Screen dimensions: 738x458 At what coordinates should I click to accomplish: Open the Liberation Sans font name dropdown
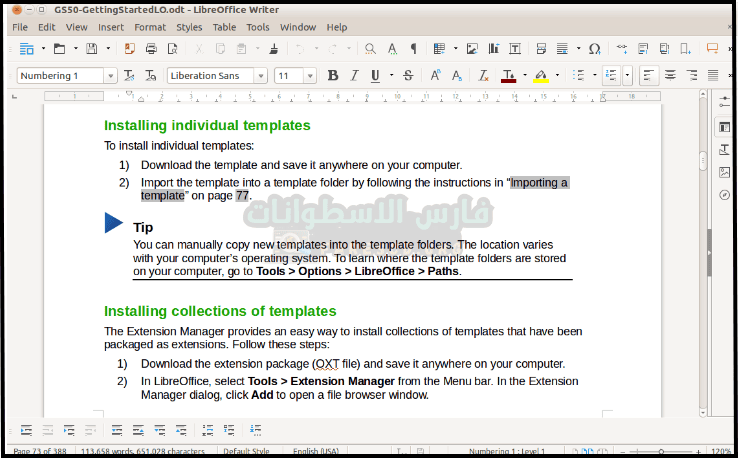261,76
